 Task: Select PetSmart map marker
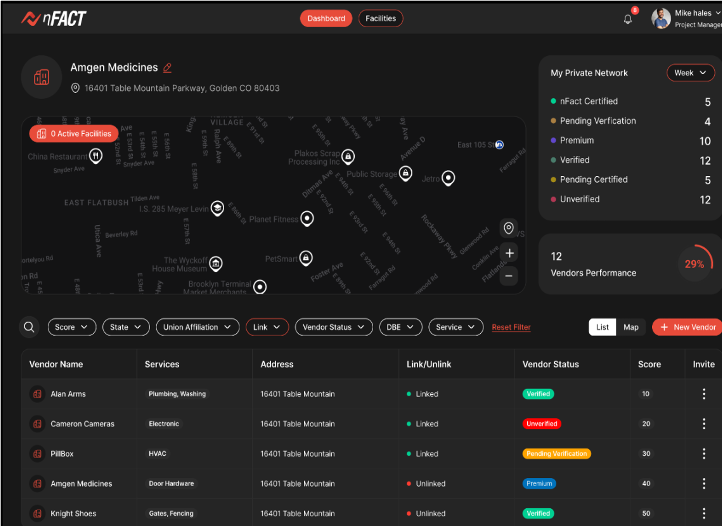click(306, 258)
